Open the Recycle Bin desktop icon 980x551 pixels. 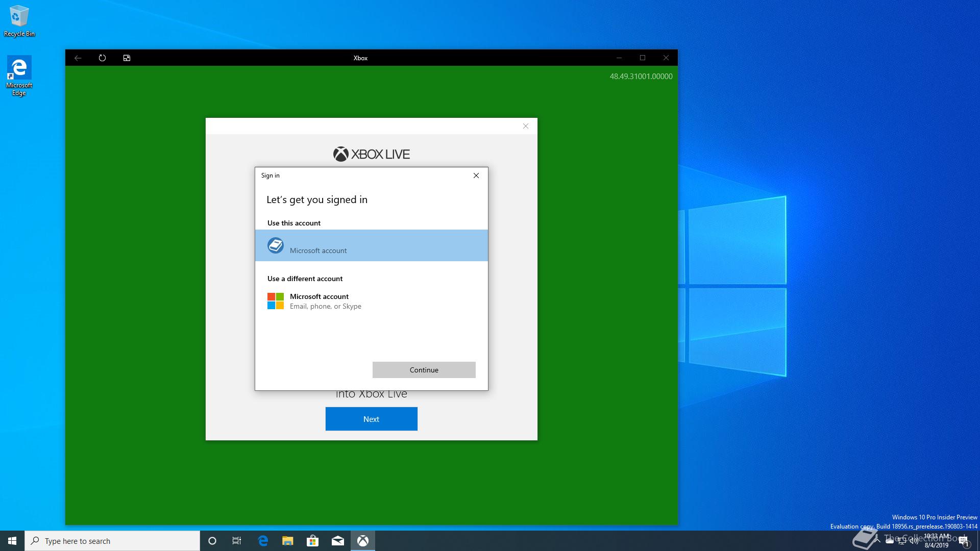tap(19, 21)
